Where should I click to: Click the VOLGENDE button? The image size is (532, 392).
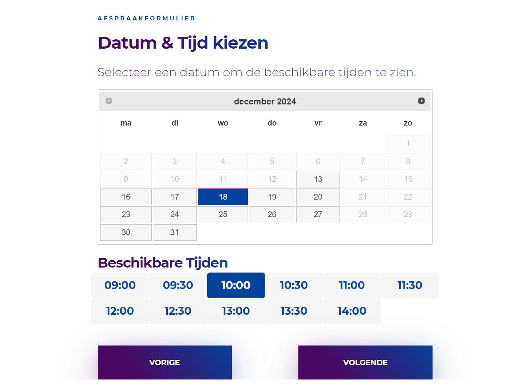click(x=365, y=362)
